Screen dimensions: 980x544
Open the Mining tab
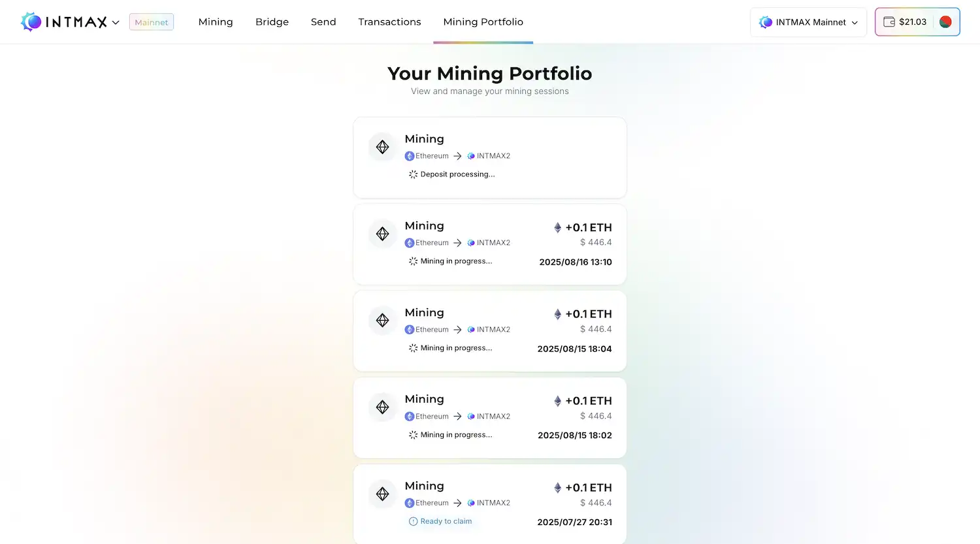[x=216, y=22]
